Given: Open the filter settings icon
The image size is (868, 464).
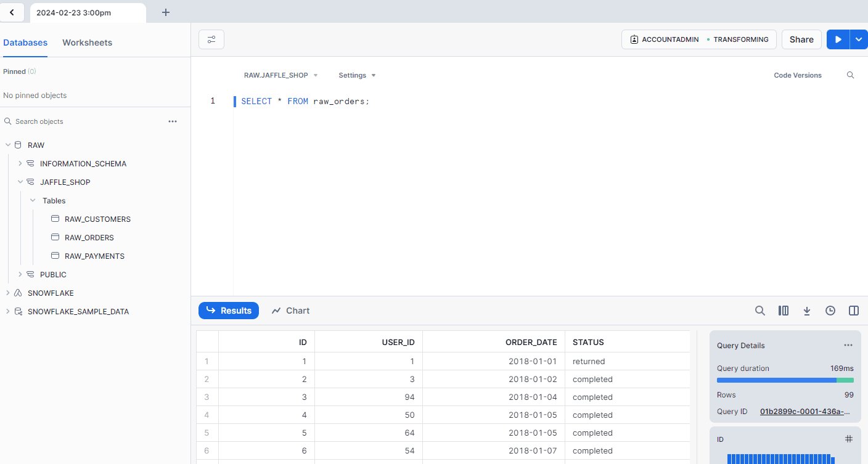Looking at the screenshot, I should tap(211, 39).
